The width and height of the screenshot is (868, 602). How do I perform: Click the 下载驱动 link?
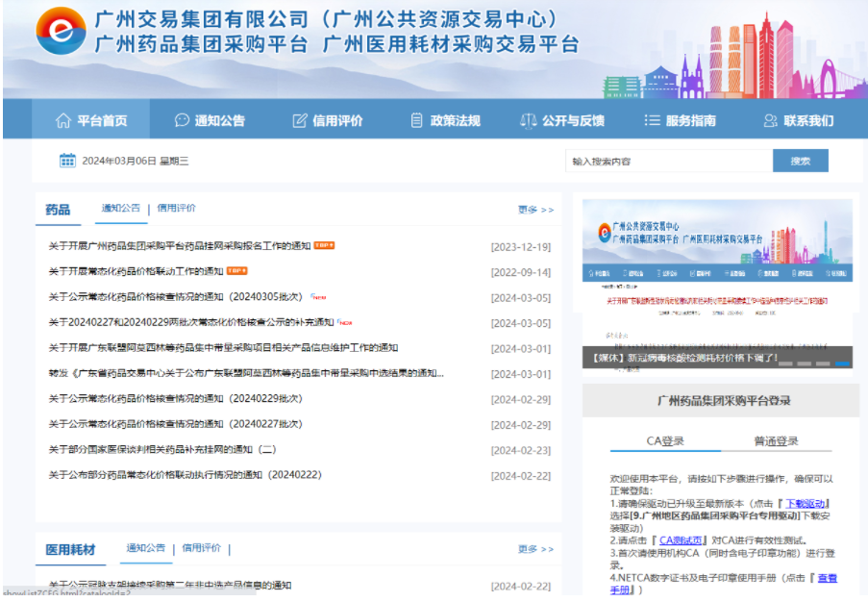point(806,503)
